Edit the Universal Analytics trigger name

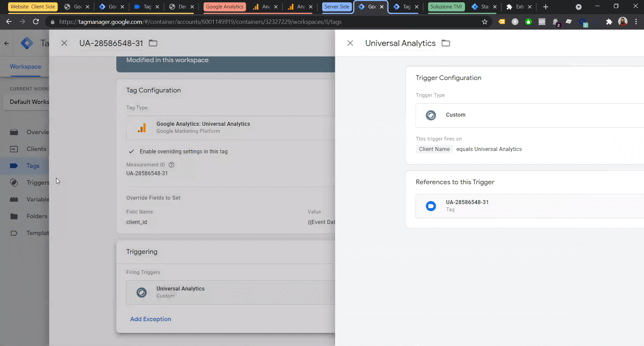401,43
